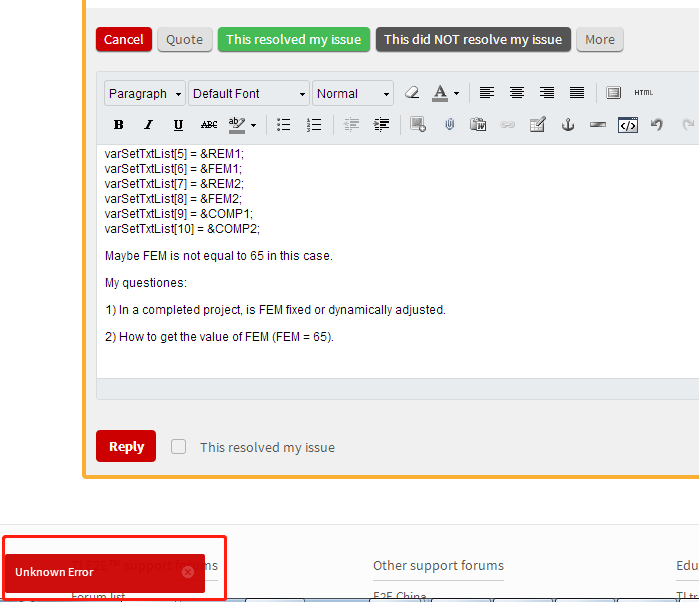Click Paste from Word icon

[x=478, y=124]
